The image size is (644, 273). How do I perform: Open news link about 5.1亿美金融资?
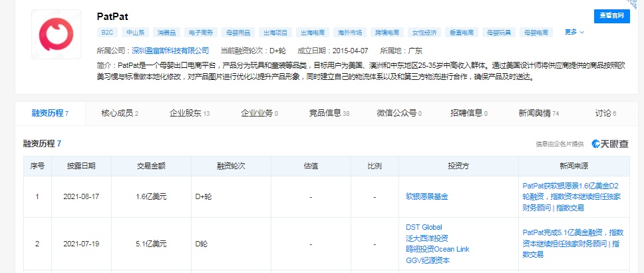[573, 244]
